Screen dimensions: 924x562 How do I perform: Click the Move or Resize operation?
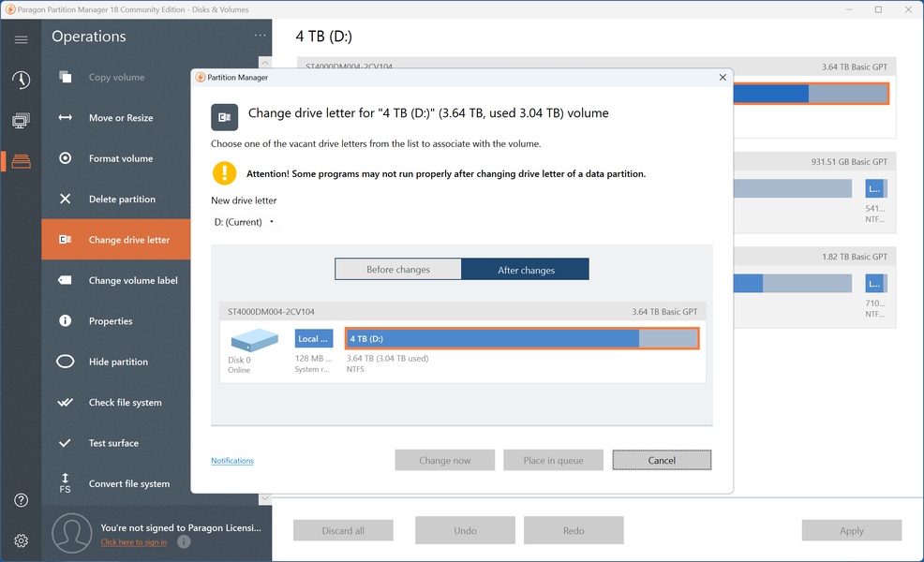pos(120,118)
